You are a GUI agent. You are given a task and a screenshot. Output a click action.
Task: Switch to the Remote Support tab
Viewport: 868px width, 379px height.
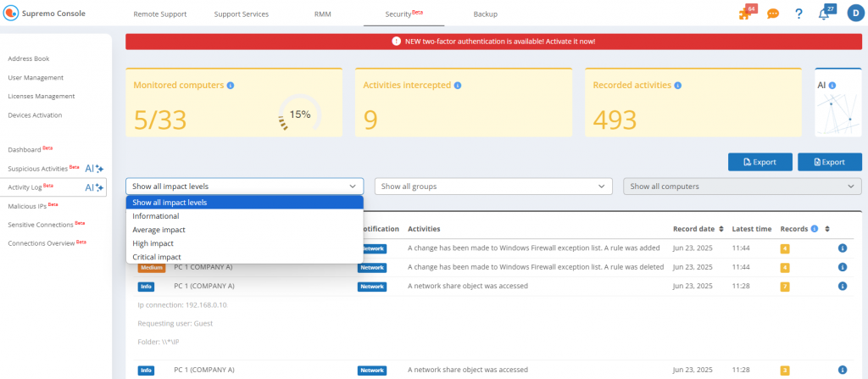click(160, 14)
